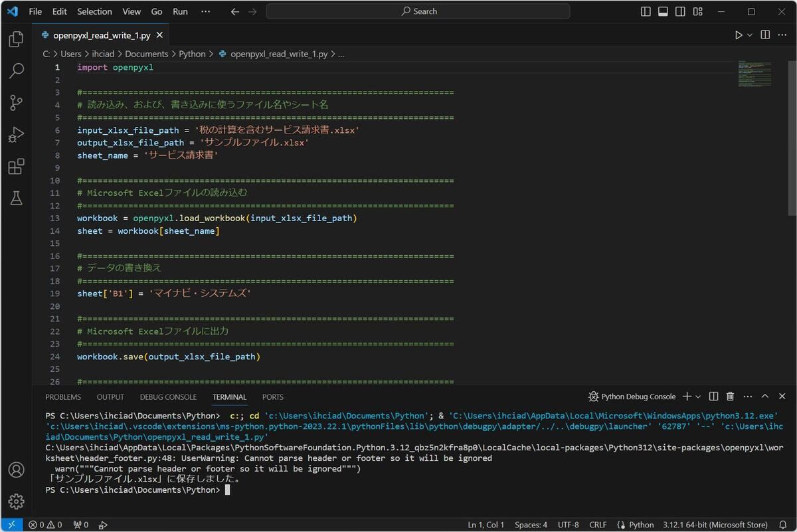Toggle the secondary side bar layout icon

(x=680, y=11)
